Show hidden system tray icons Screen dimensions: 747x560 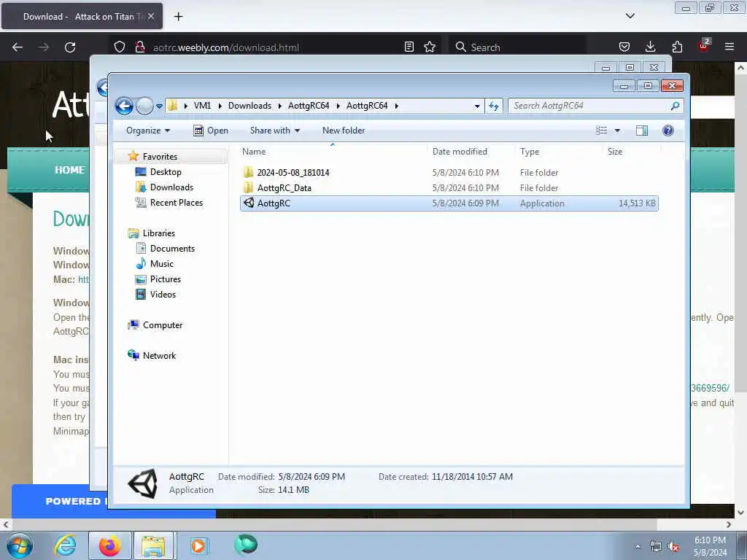(638, 546)
